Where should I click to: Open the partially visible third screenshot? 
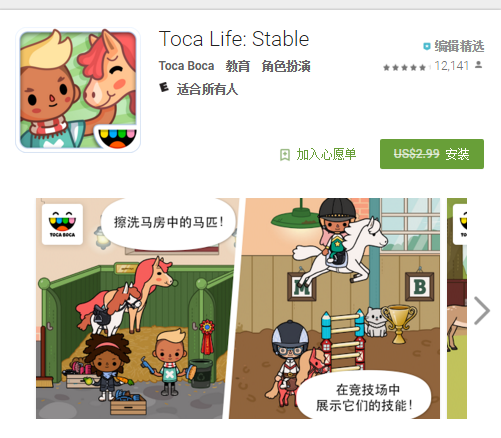(457, 308)
